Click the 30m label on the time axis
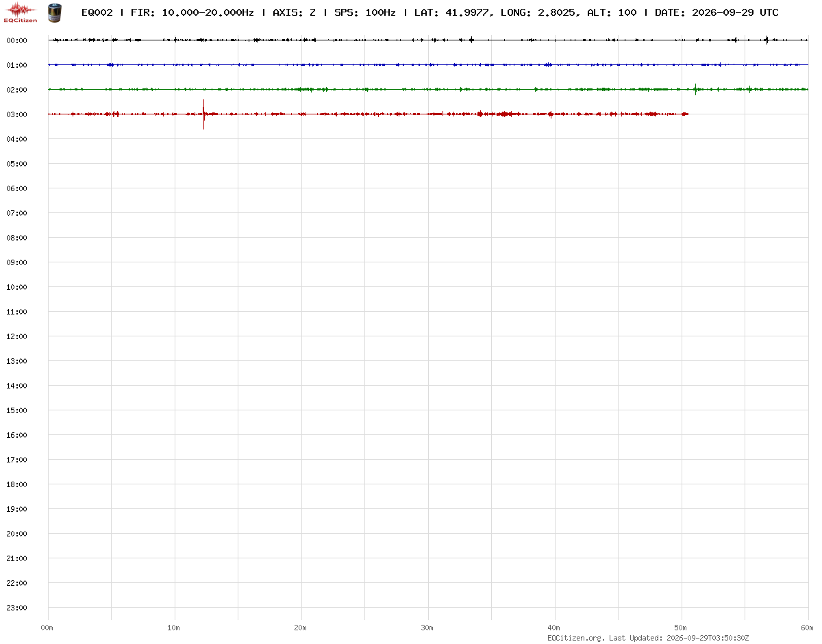 pos(427,628)
